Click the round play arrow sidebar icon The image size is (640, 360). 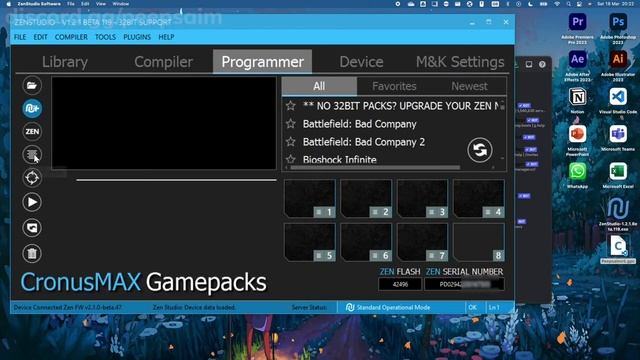click(32, 202)
